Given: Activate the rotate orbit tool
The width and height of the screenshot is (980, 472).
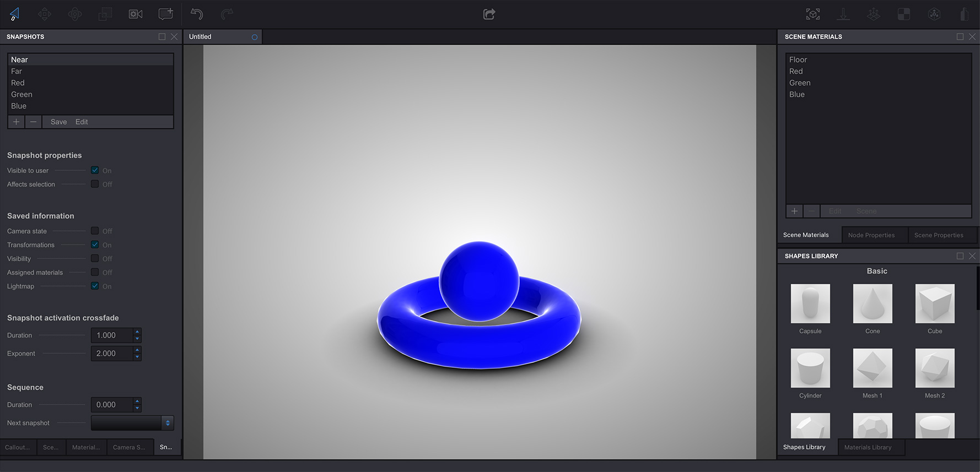Looking at the screenshot, I should [75, 14].
